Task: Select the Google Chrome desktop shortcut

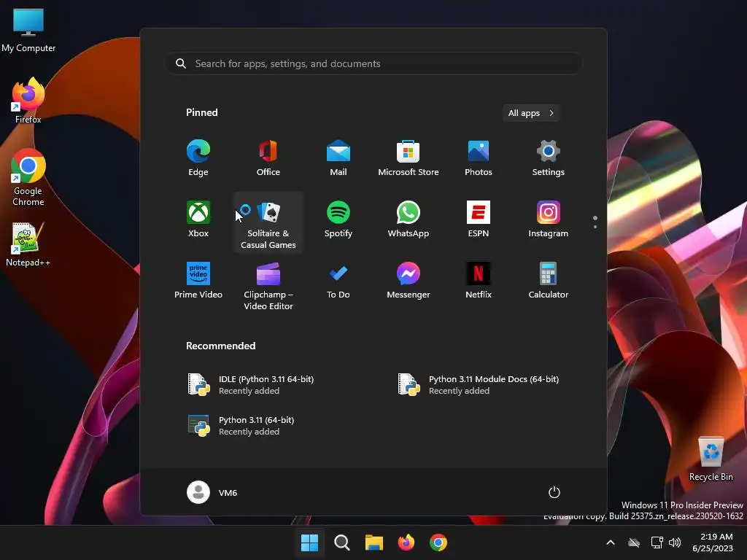Action: [28, 177]
